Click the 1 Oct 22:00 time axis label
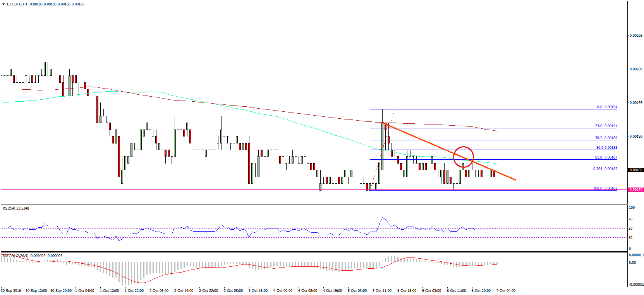The width and height of the screenshot is (644, 295). pyautogui.click(x=134, y=291)
